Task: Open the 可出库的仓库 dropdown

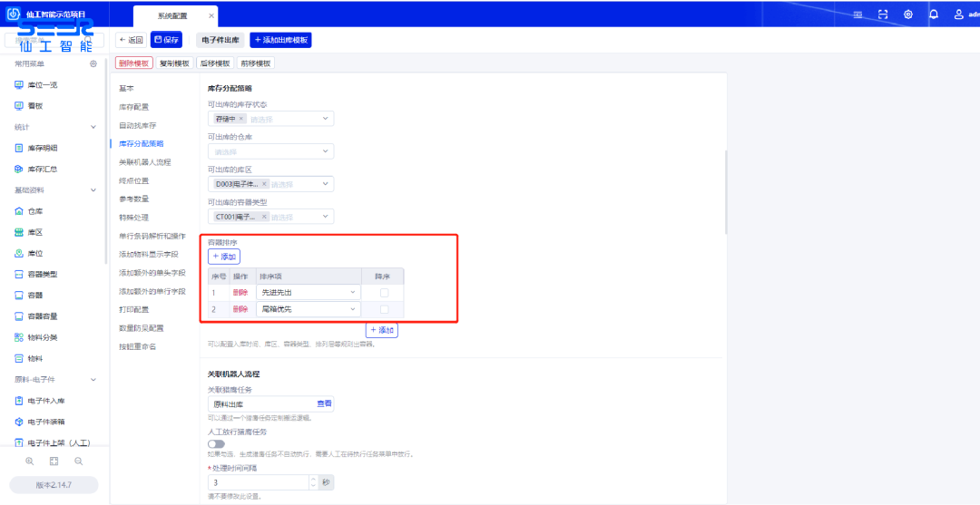Action: pos(270,151)
